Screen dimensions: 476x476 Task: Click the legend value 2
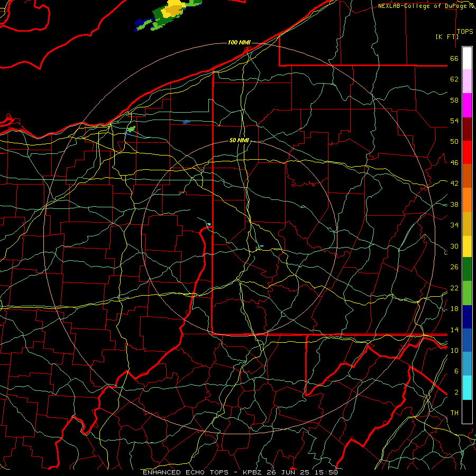coord(456,392)
